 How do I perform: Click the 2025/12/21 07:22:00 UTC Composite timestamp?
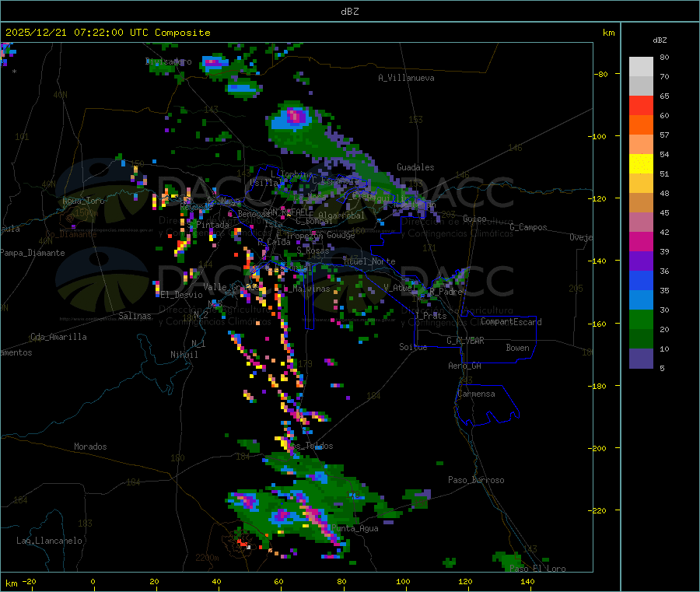coord(107,33)
